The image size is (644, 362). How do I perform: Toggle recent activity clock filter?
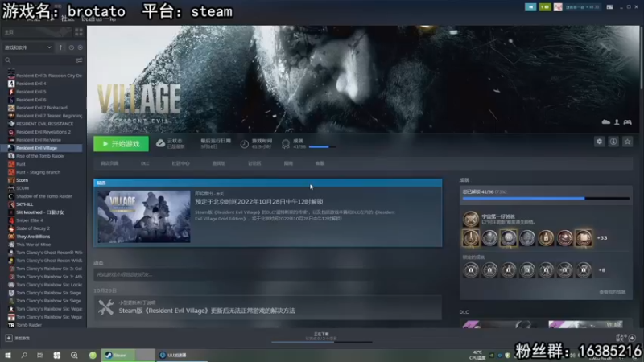pyautogui.click(x=72, y=47)
